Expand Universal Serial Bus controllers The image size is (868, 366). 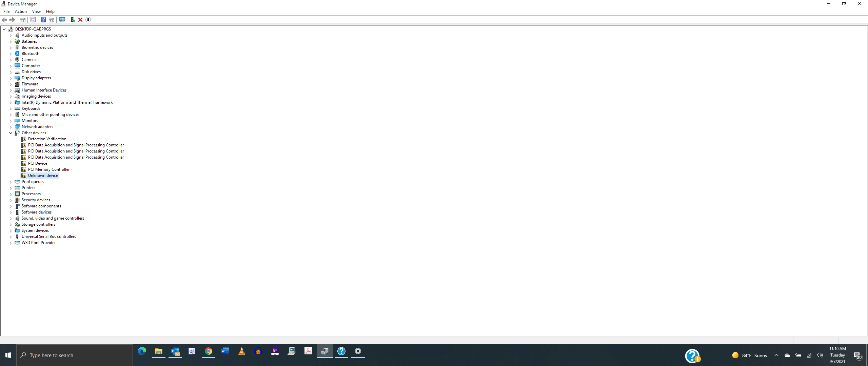(11, 237)
